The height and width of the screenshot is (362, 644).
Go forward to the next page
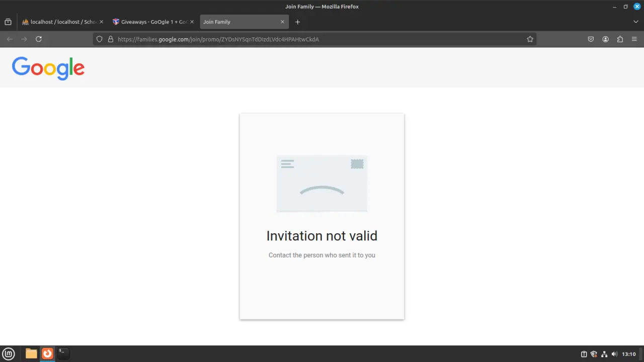click(x=24, y=39)
